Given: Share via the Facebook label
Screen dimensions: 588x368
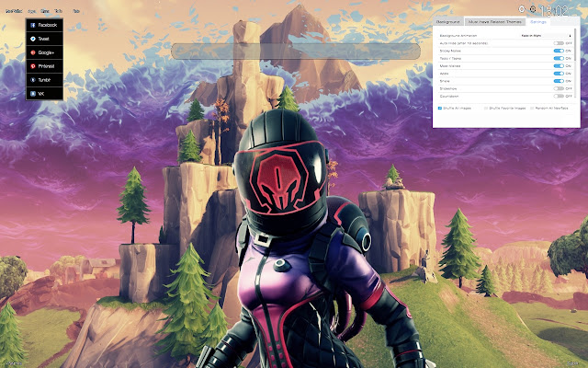Looking at the screenshot, I should point(48,25).
